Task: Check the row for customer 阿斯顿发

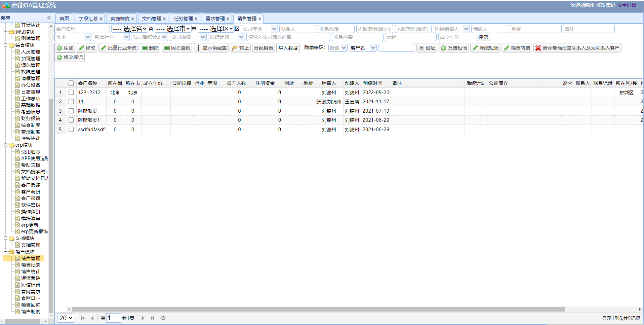Action: click(x=71, y=111)
